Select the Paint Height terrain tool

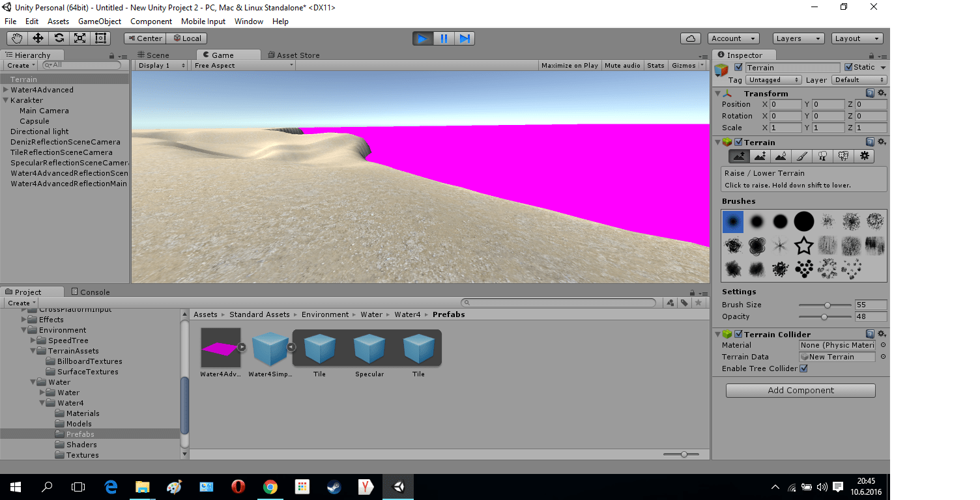tap(760, 156)
